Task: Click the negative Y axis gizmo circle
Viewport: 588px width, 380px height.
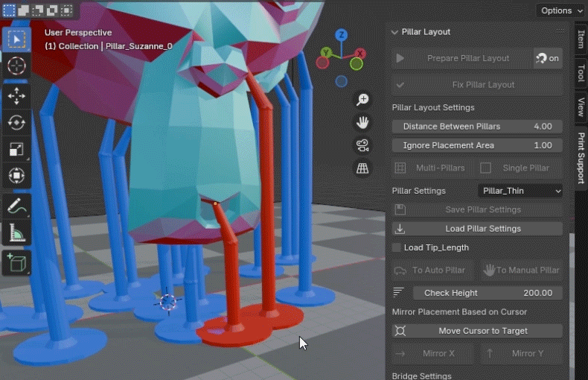Action: point(357,64)
